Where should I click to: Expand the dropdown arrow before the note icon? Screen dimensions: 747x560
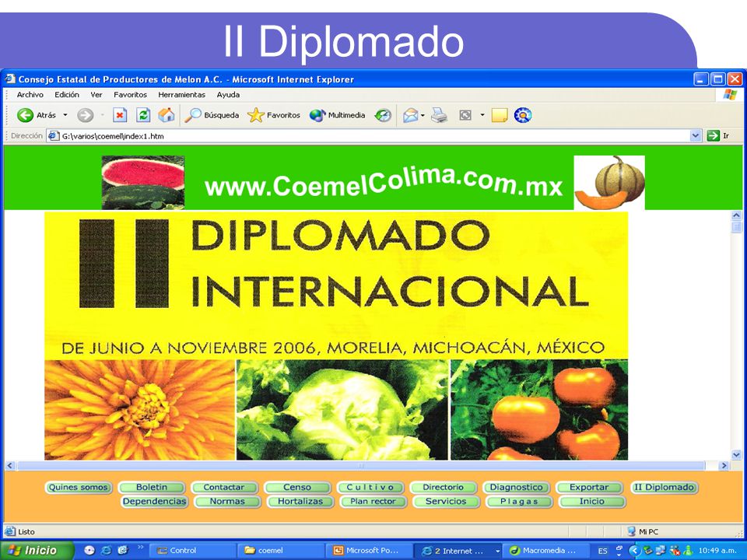(x=482, y=115)
